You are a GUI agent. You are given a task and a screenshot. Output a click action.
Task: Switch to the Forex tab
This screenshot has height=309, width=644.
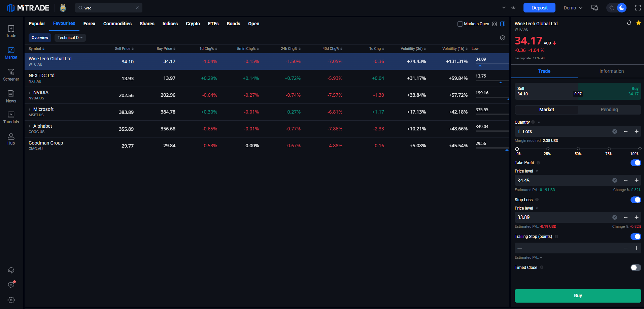click(x=89, y=24)
